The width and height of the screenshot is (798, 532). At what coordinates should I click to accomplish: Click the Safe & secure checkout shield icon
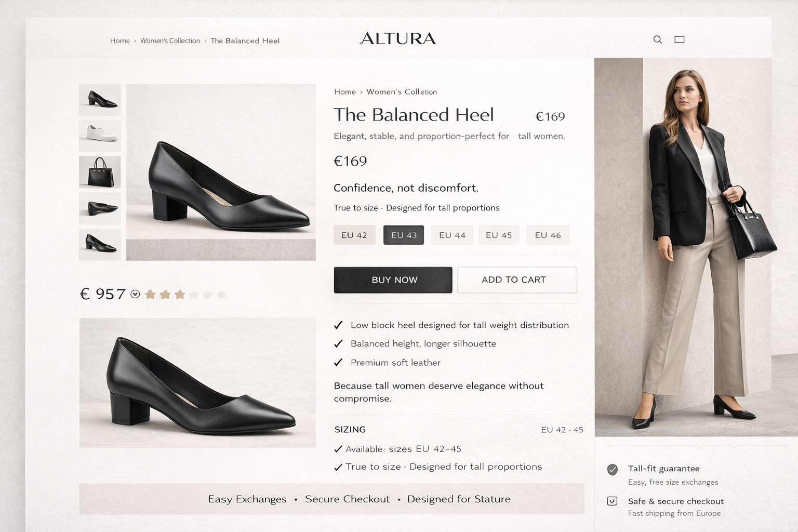pyautogui.click(x=612, y=501)
